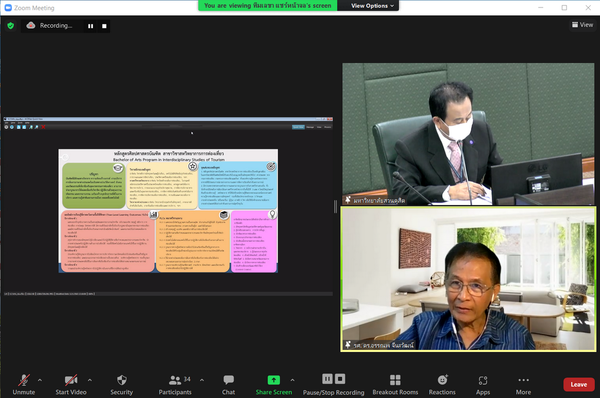Click the Zoom Meeting title bar logo
Image resolution: width=600 pixels, height=398 pixels.
point(8,8)
